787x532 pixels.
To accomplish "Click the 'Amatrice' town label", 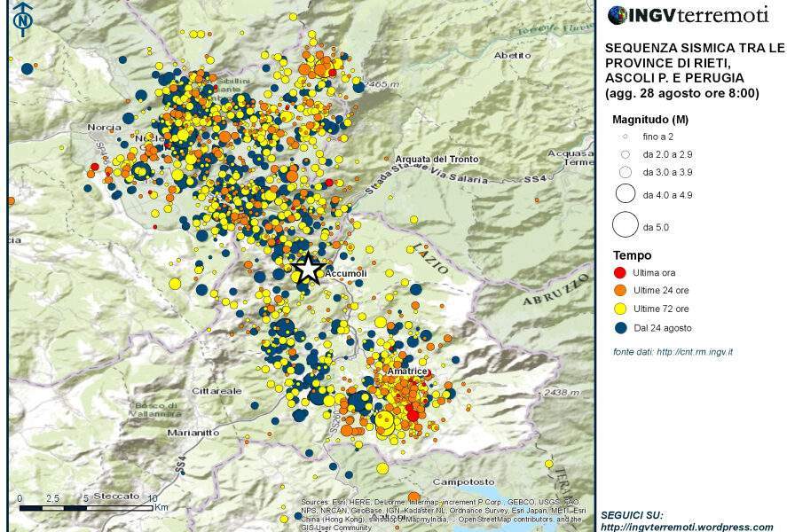I will [406, 372].
